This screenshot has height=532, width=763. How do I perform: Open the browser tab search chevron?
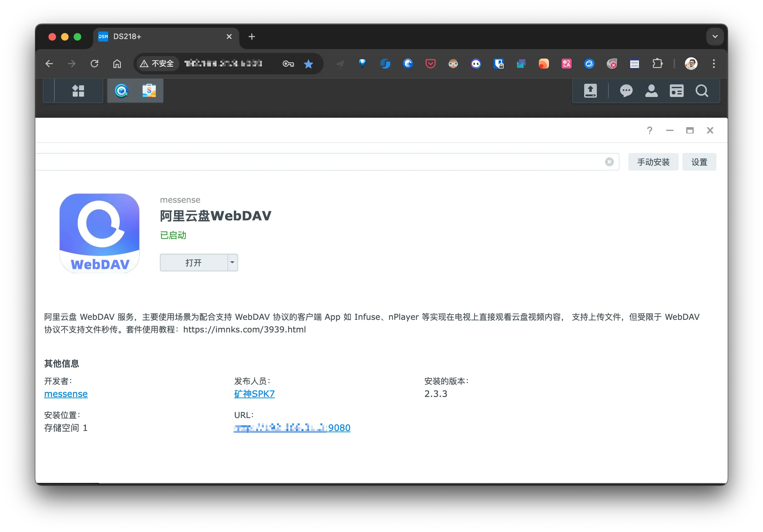click(715, 37)
